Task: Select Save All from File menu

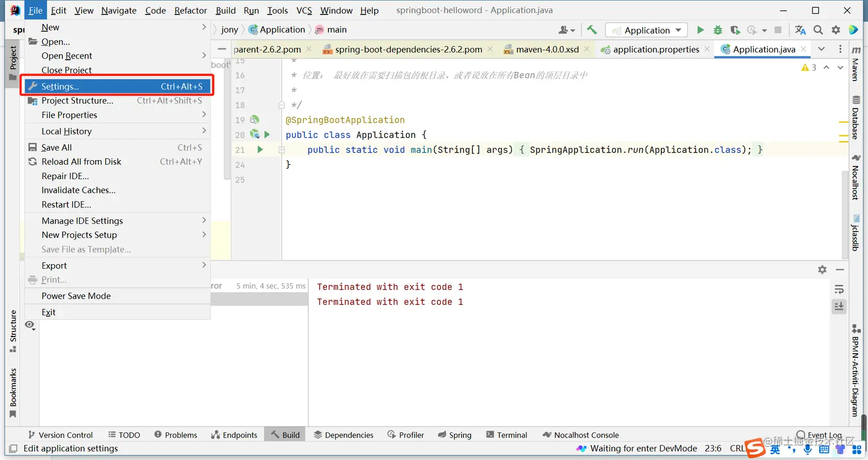Action: pos(117,148)
